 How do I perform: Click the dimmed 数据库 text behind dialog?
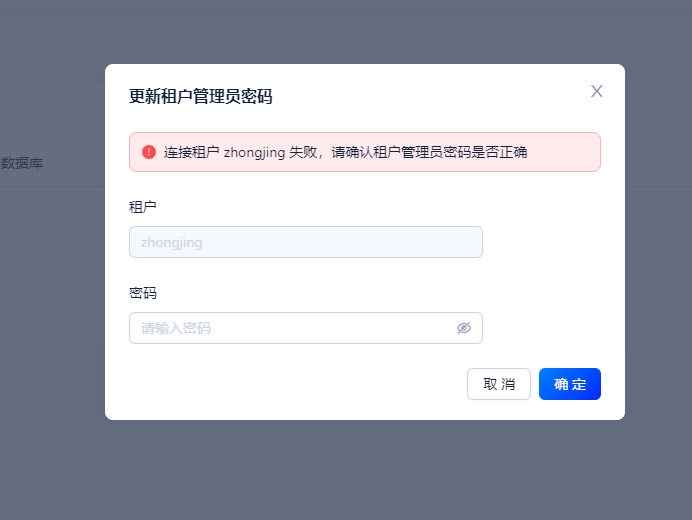22,163
